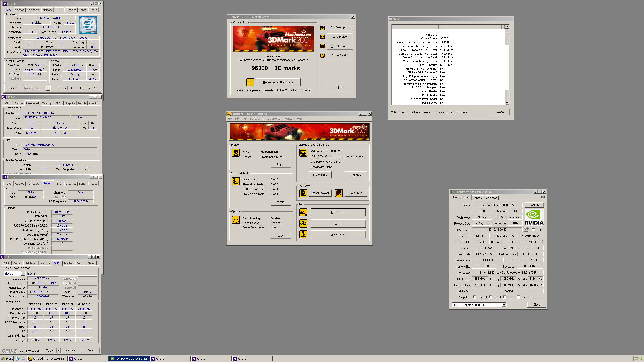Click the Game Demo icon
The width and height of the screenshot is (644, 362).
click(x=303, y=234)
